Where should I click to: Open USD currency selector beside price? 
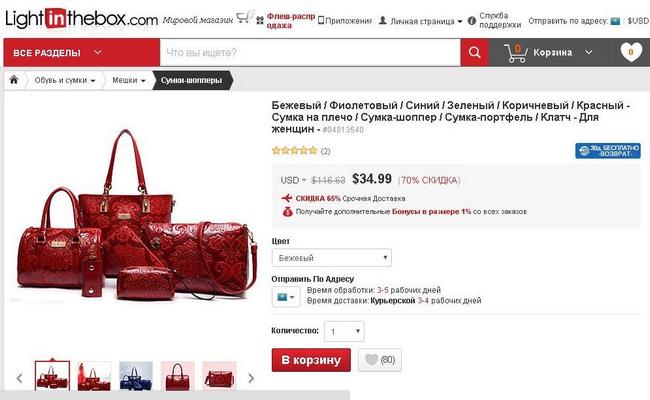click(293, 180)
